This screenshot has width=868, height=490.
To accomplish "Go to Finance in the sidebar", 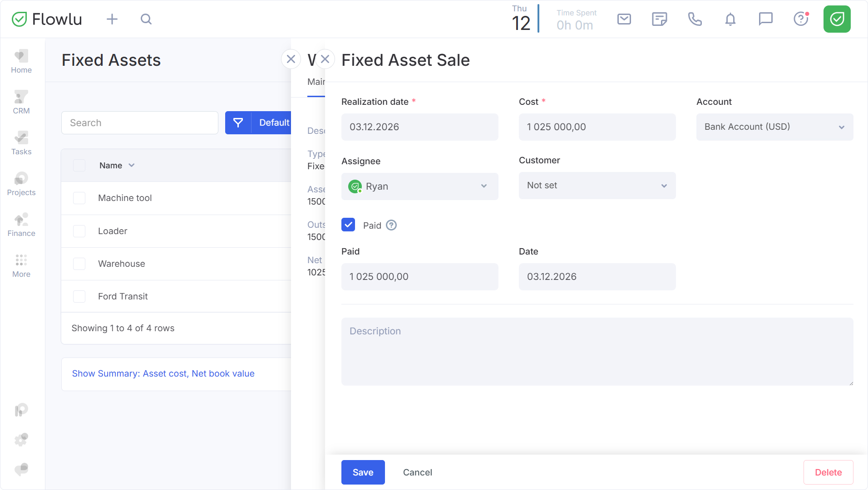I will pos(21,225).
